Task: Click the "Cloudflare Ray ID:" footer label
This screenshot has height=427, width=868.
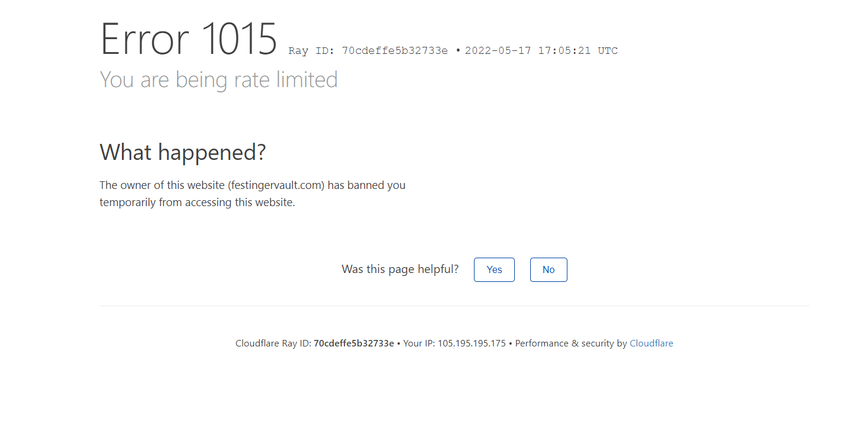Action: (273, 343)
